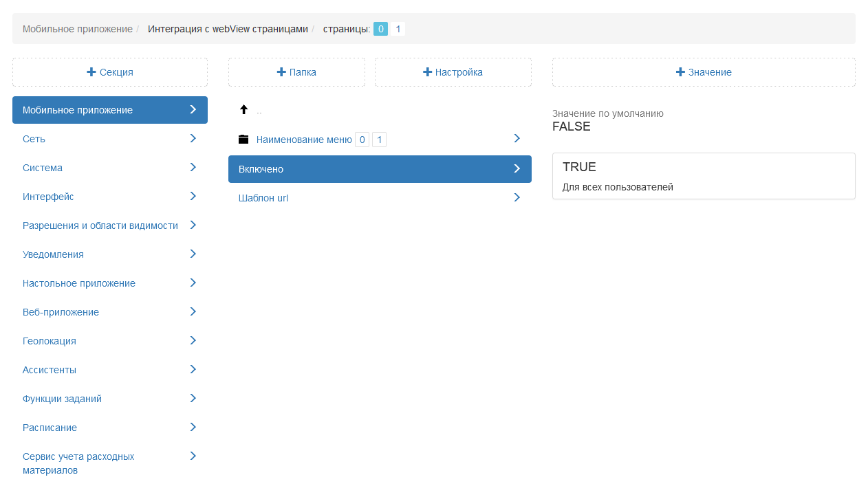Open the Интерфейс section
The image size is (868, 497).
tap(48, 197)
